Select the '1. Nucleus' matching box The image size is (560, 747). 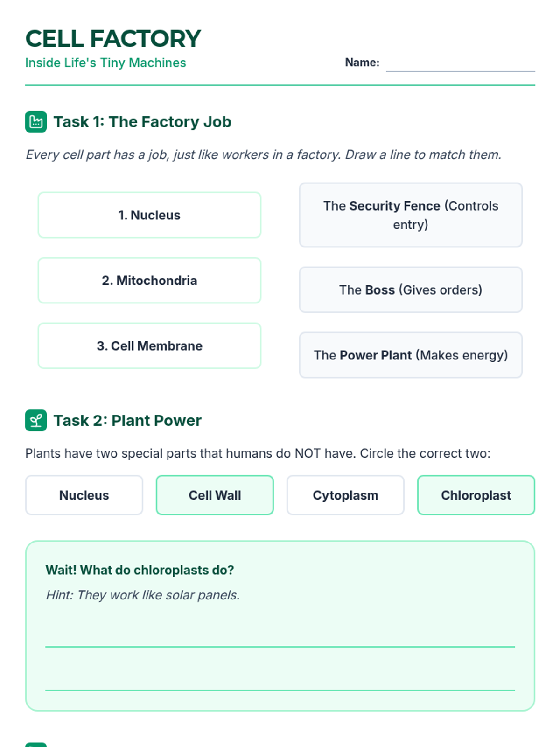click(149, 215)
